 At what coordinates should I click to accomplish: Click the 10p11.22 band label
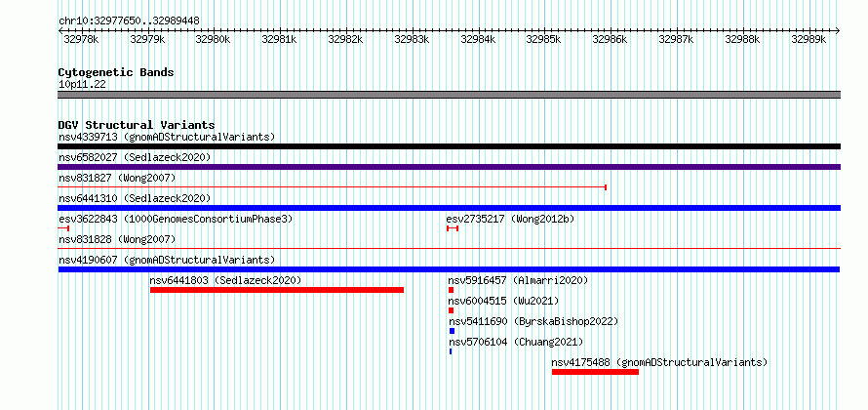(x=83, y=85)
